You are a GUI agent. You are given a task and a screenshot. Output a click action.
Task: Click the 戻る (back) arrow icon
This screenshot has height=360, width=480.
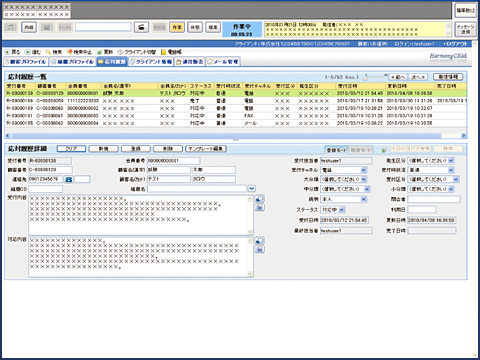7,52
